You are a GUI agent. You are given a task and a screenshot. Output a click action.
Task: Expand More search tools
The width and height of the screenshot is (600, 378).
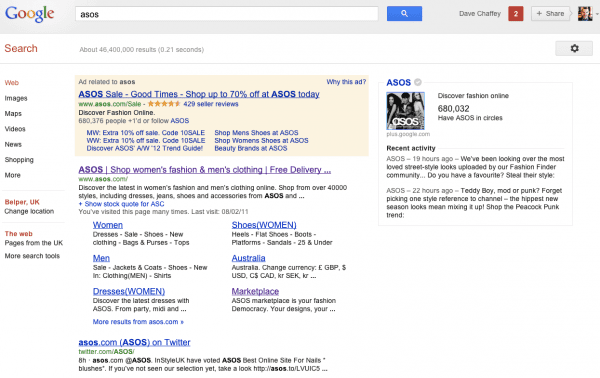(x=32, y=256)
